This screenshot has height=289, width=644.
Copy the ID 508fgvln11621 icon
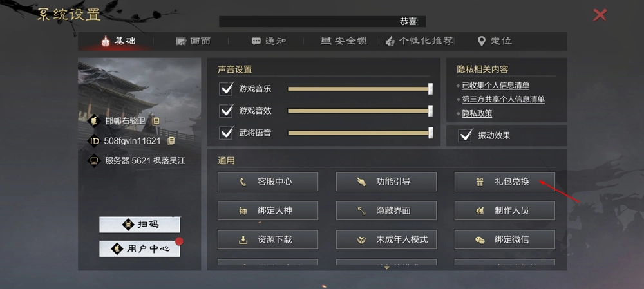pyautogui.click(x=171, y=141)
